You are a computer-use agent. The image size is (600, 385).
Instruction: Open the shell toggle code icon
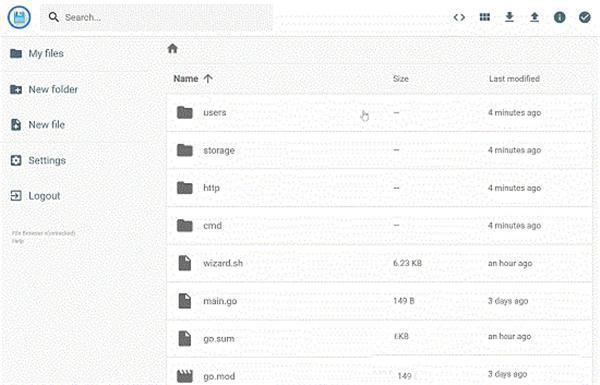click(x=459, y=17)
